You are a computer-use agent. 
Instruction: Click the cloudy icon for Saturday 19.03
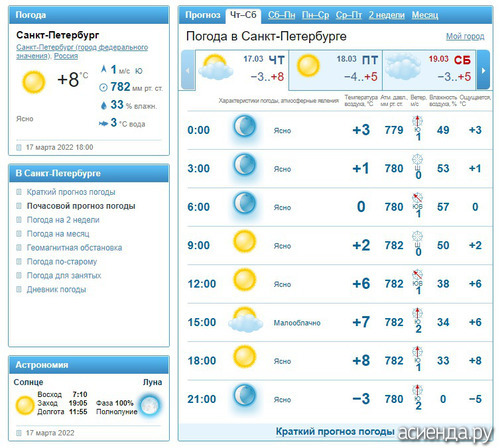click(403, 67)
